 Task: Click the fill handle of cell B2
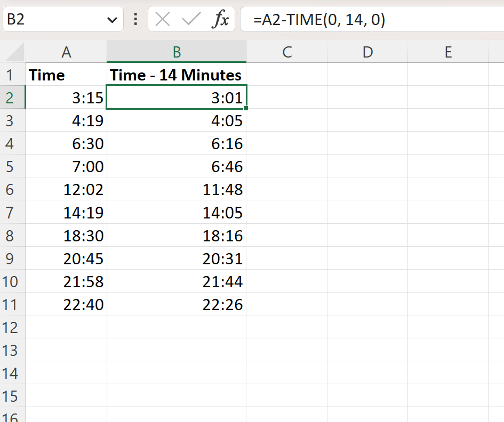(246, 109)
